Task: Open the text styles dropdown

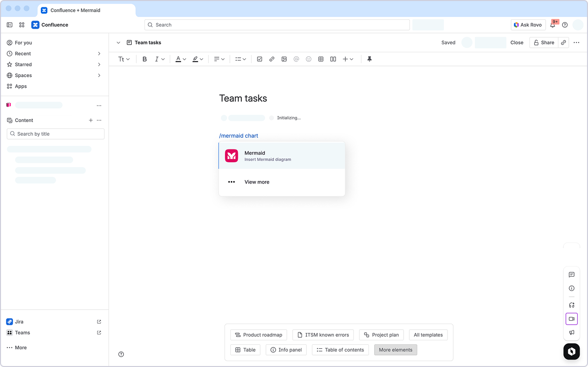Action: click(124, 59)
